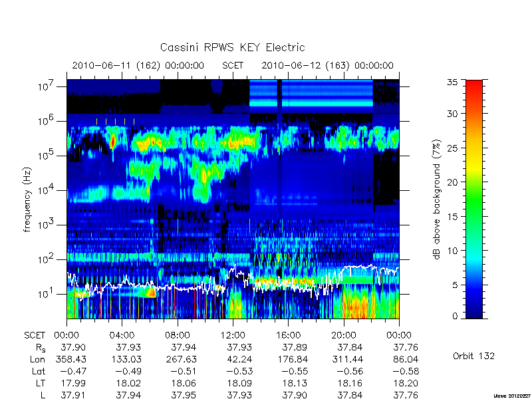Click the Rs value 37.90
Viewport: 532px width, 399px height.
(73, 347)
